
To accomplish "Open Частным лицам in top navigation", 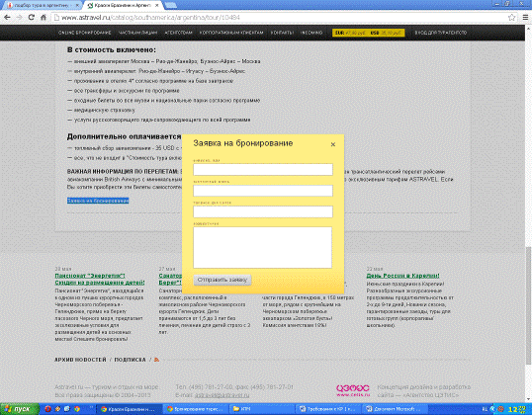I will point(137,33).
